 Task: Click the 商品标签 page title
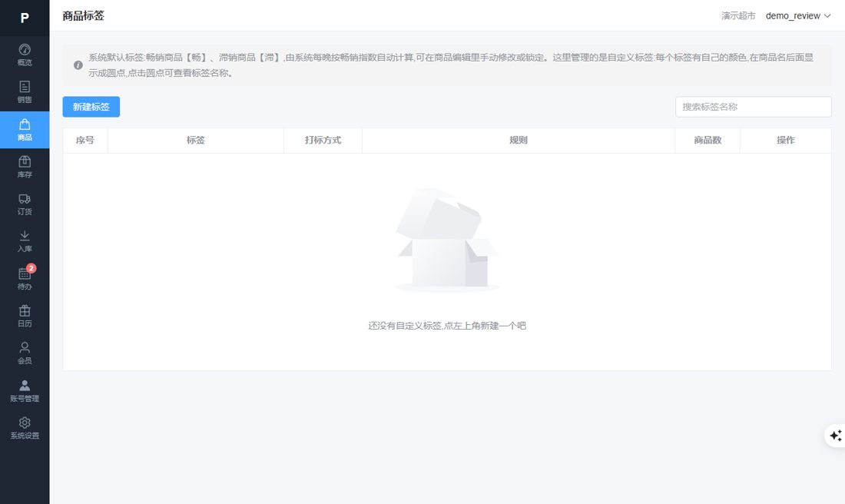pyautogui.click(x=83, y=15)
